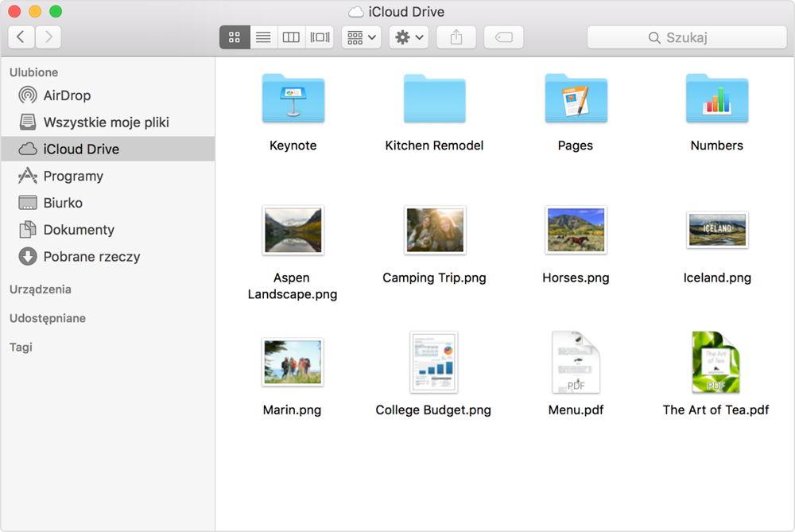Select AirDrop in the sidebar
The width and height of the screenshot is (795, 532).
click(x=67, y=95)
